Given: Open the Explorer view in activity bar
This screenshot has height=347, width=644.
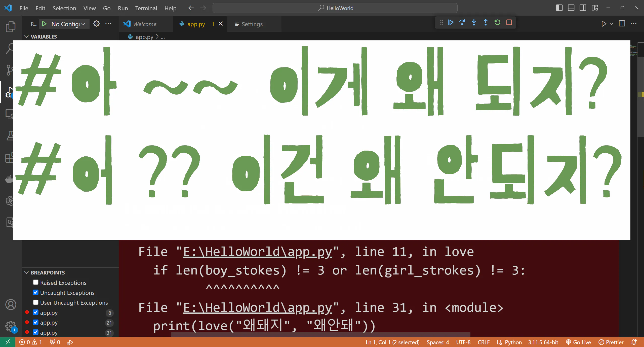Looking at the screenshot, I should coord(10,26).
